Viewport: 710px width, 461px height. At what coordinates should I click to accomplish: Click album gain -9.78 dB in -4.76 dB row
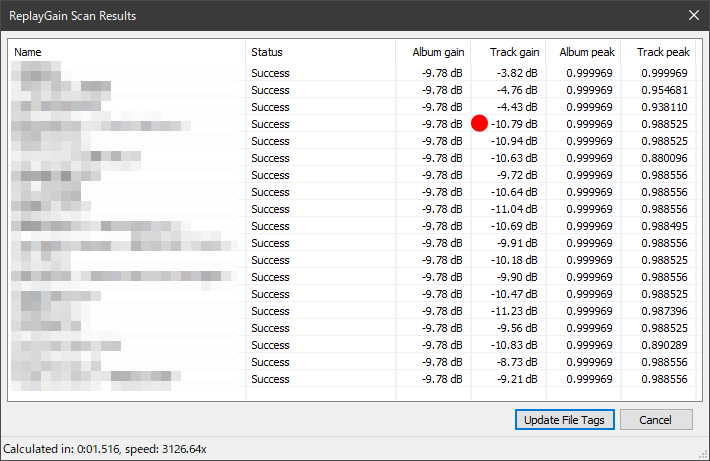point(442,90)
